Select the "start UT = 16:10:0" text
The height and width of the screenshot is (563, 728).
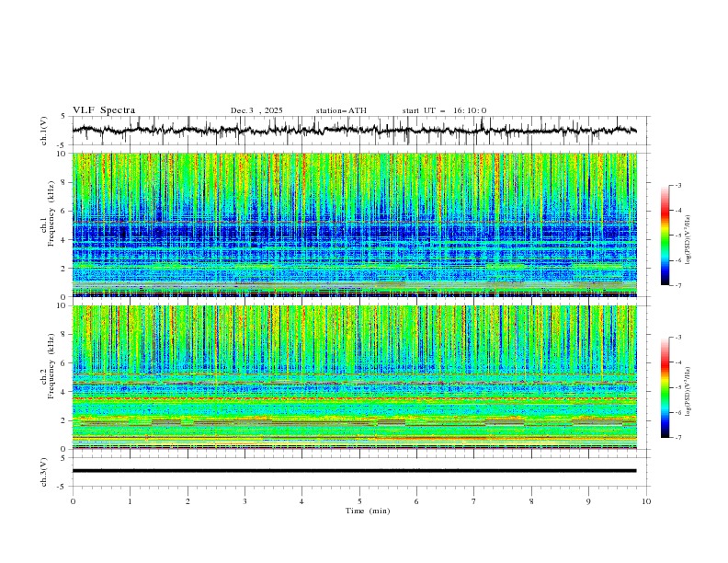(444, 110)
